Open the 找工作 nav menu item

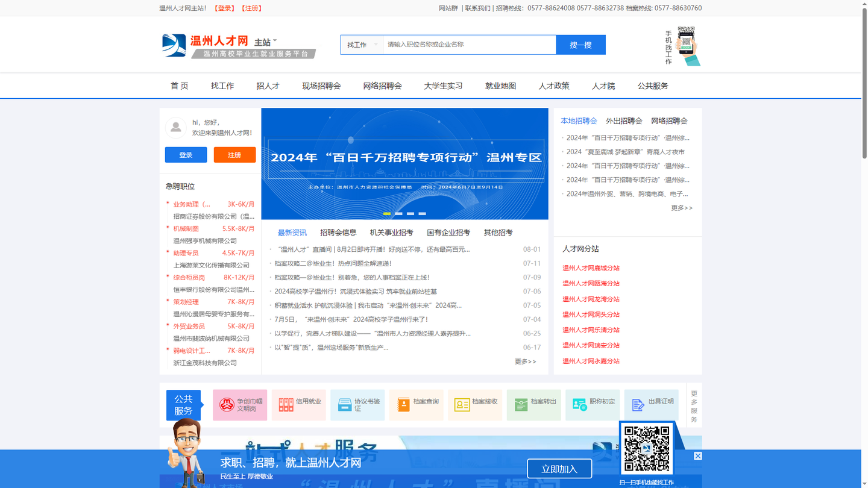click(222, 86)
